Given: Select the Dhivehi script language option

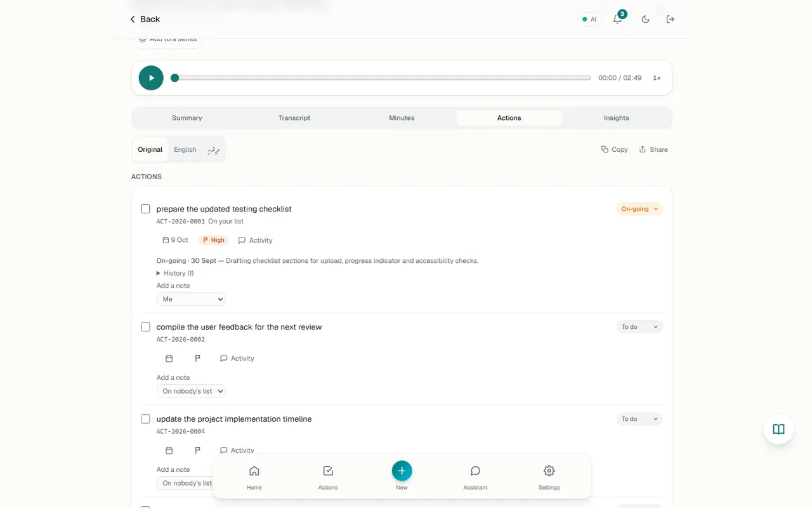Looking at the screenshot, I should [x=213, y=150].
